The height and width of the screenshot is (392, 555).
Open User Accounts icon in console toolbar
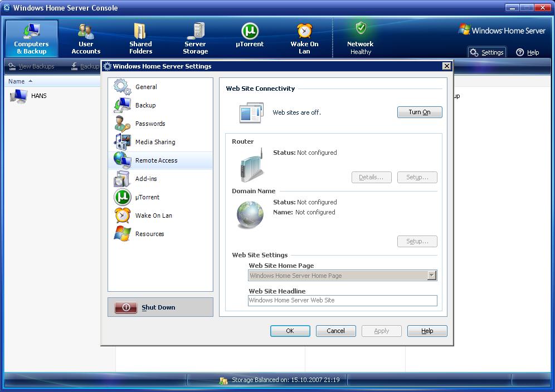click(86, 32)
